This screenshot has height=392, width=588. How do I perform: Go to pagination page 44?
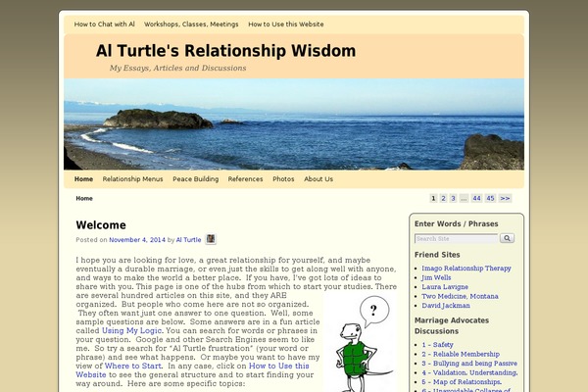(x=476, y=198)
